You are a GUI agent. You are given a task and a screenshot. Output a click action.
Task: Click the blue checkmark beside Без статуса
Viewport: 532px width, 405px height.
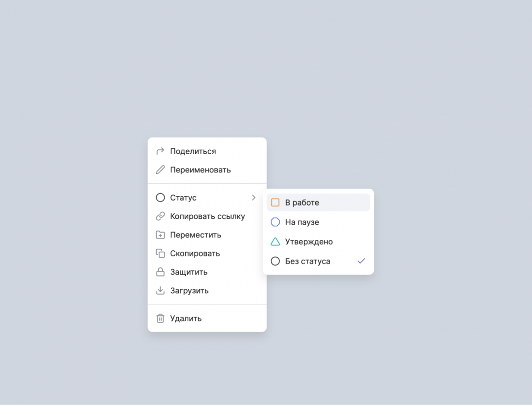click(362, 261)
